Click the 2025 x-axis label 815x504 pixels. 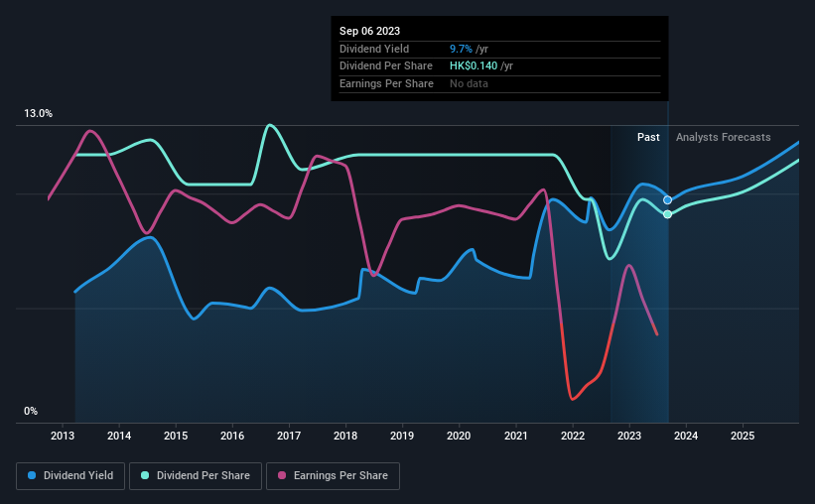(743, 436)
